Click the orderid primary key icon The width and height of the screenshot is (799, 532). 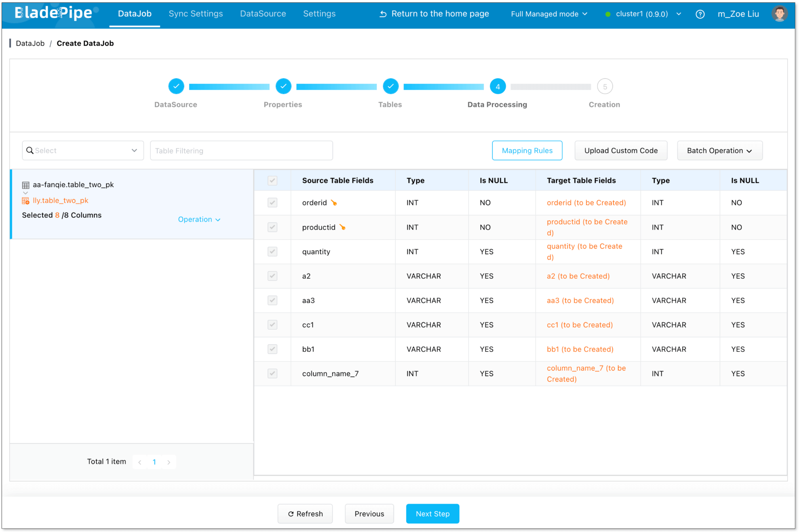tap(334, 203)
